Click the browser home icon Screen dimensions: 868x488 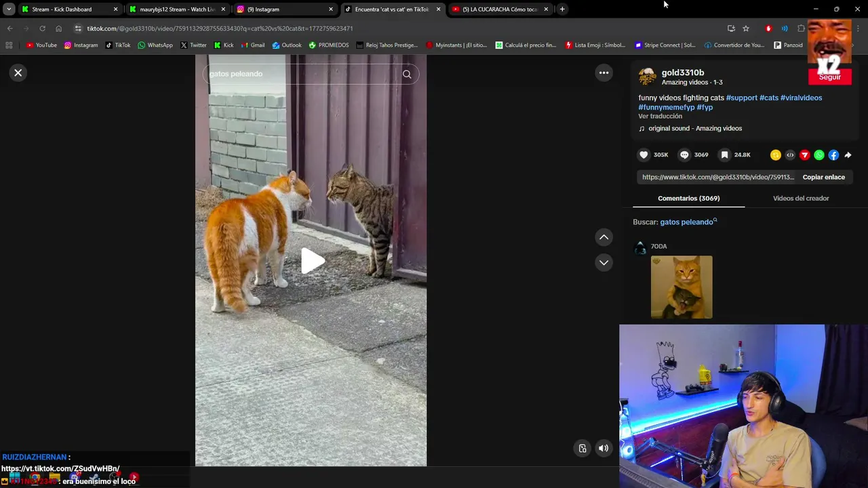coord(58,28)
